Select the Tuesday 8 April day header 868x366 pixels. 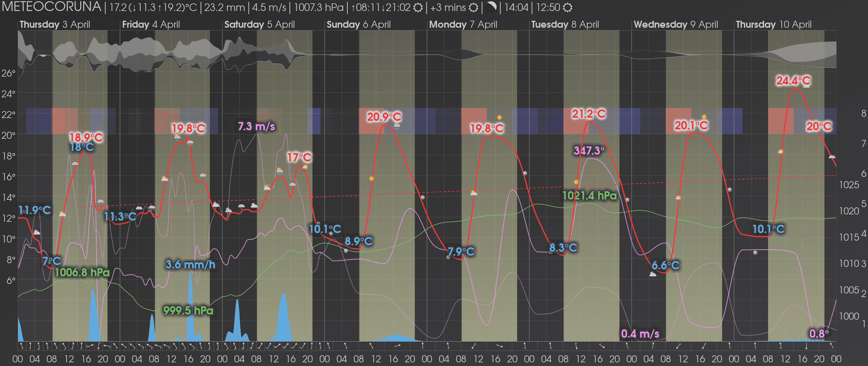565,24
